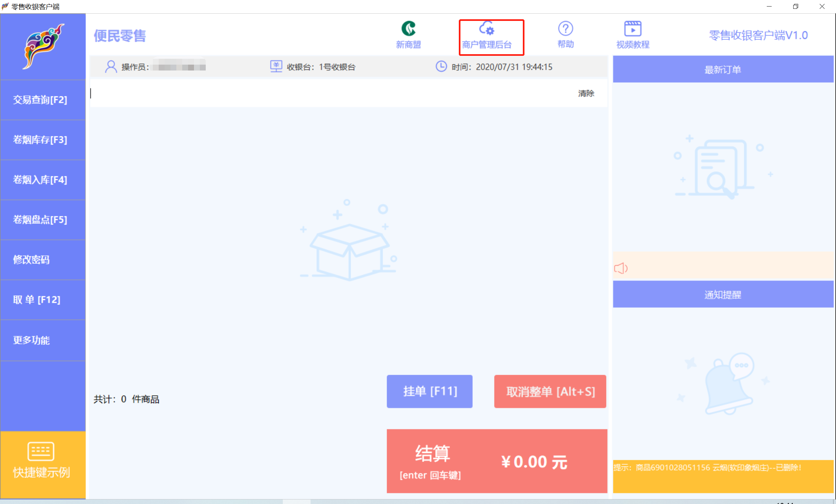Click the 挂单[F11] hold order button

point(429,391)
